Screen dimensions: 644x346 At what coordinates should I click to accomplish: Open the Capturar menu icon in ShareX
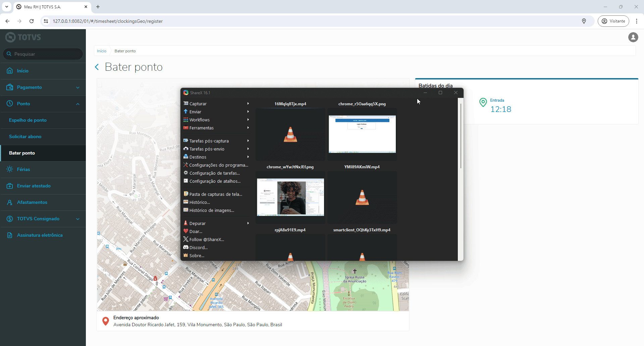click(x=185, y=104)
